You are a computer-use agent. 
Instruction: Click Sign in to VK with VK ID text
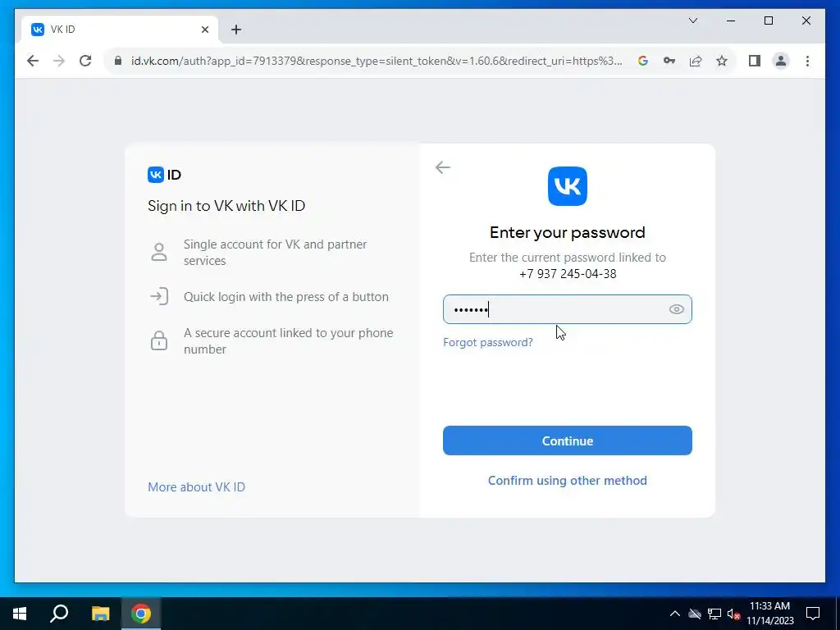tap(226, 206)
